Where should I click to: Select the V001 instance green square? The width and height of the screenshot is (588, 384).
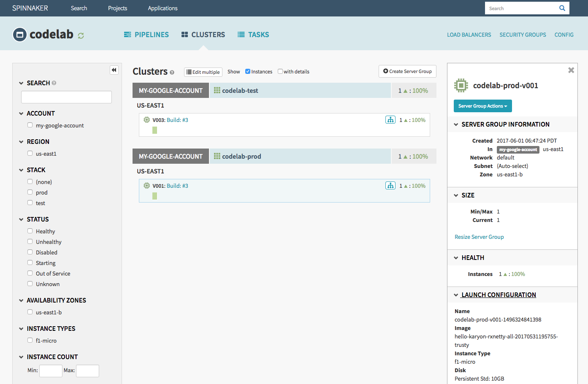pyautogui.click(x=155, y=196)
